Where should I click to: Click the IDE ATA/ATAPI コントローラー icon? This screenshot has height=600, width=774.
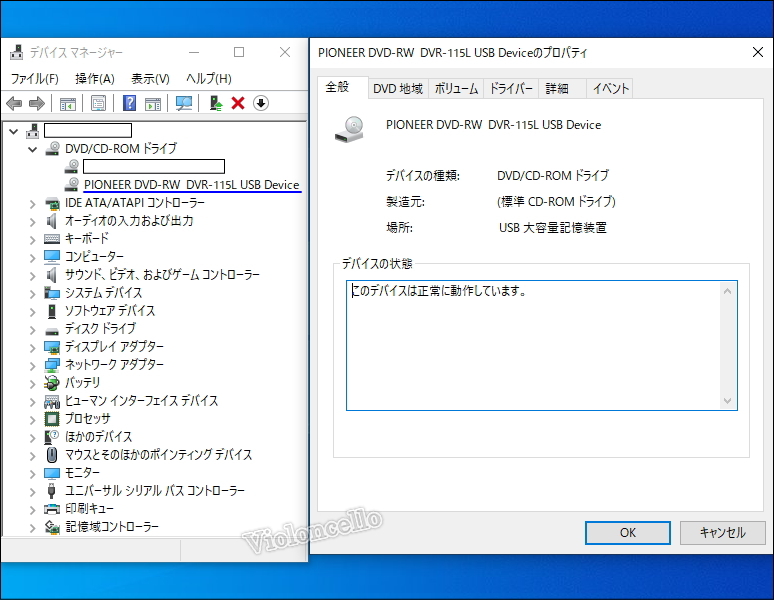pyautogui.click(x=52, y=203)
